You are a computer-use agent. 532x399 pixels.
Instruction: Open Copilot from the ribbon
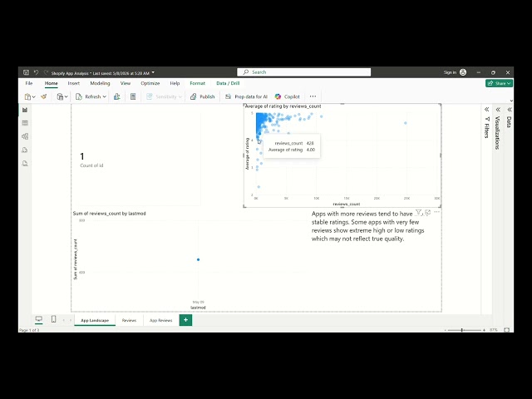click(x=288, y=96)
